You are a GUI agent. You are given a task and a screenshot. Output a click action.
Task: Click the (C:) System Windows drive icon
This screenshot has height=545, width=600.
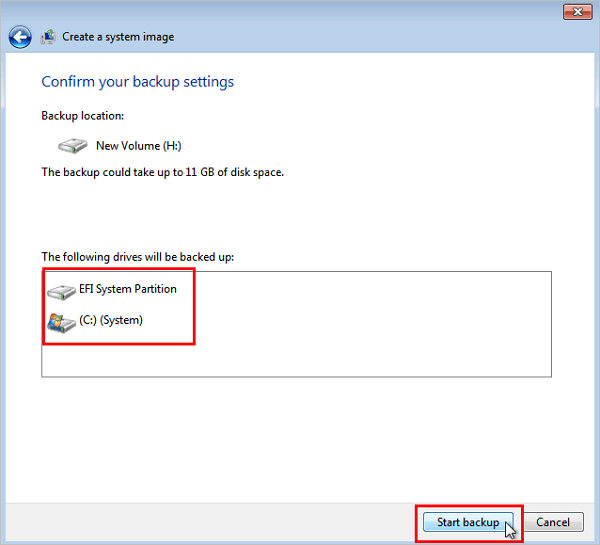pos(62,321)
